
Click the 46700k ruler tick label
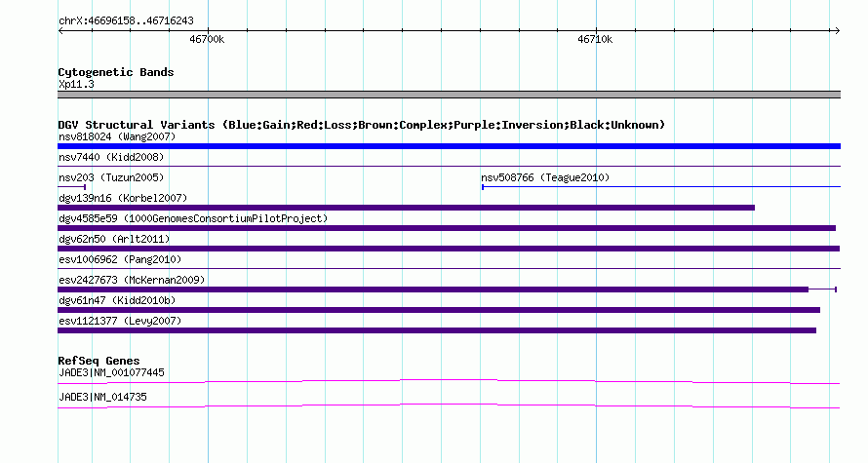coord(207,39)
